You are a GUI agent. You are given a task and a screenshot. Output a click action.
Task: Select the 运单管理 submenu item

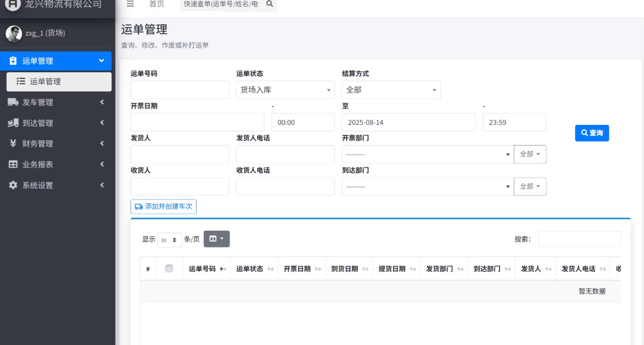pos(59,81)
